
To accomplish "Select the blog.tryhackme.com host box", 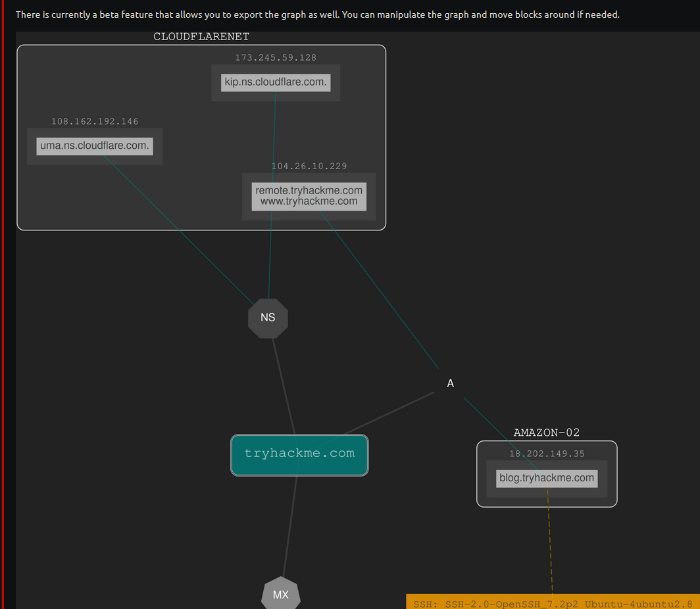I will pyautogui.click(x=547, y=478).
